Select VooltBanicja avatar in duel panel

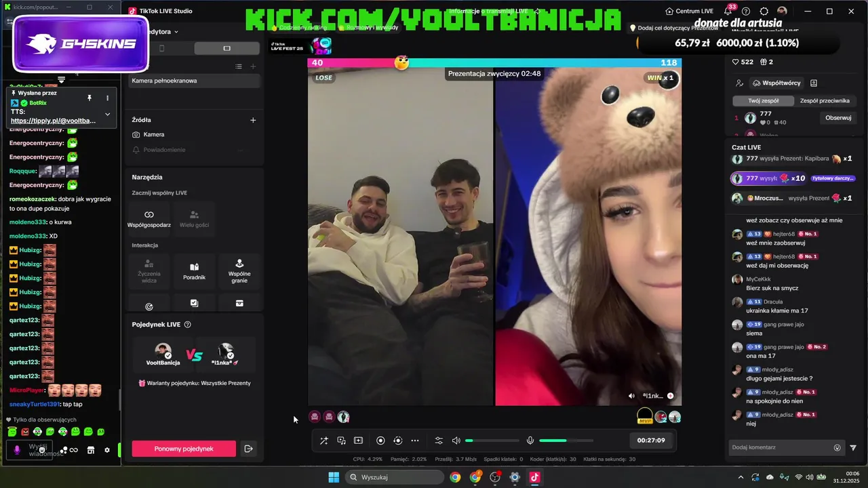163,351
